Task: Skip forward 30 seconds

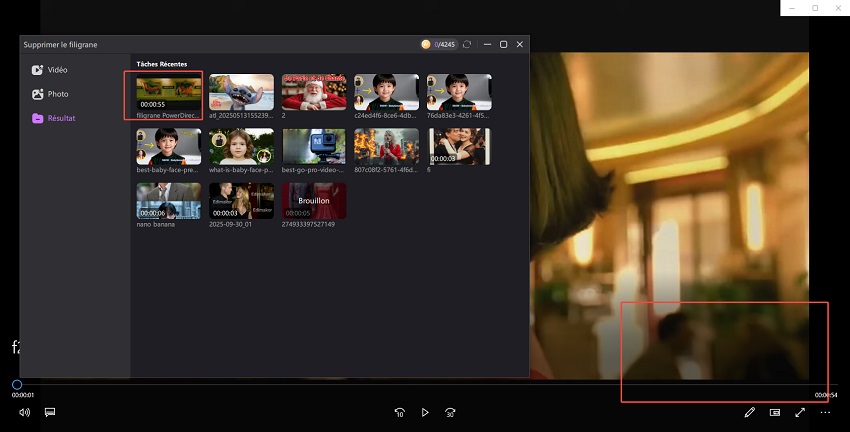Action: click(450, 412)
